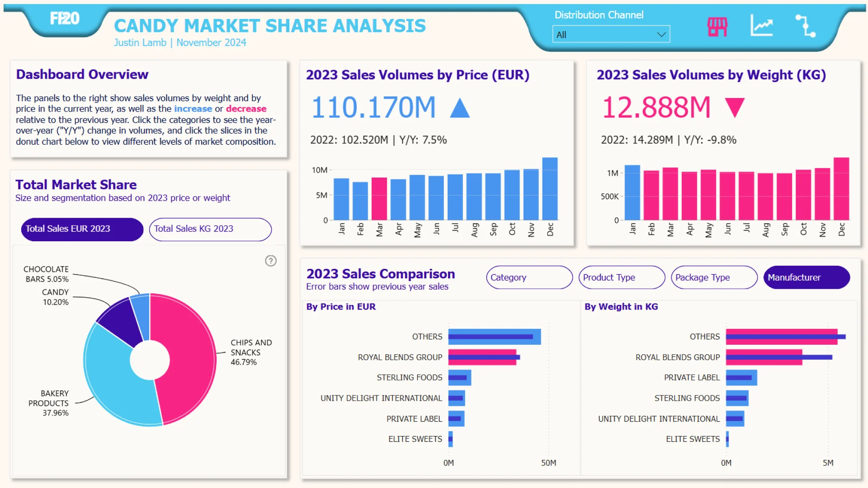Screen dimensions: 868x488
Task: Click the 'CHOCOLATE BARS 5.05%' label
Action: coord(46,274)
